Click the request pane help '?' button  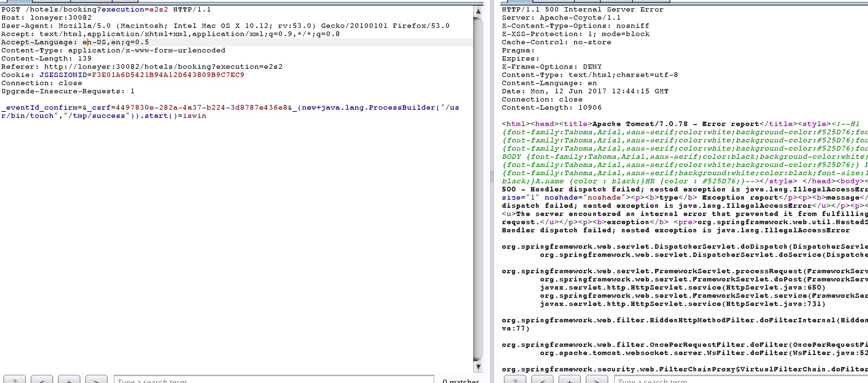pos(14,380)
